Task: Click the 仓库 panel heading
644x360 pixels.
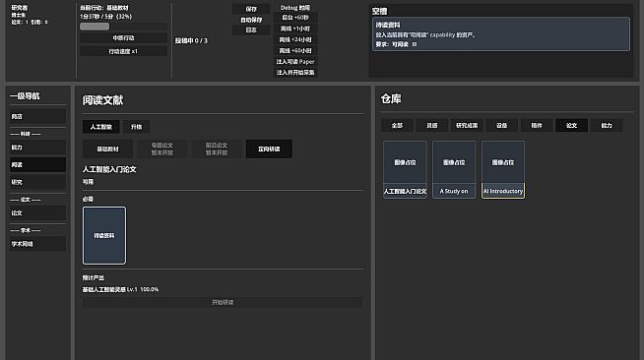Action: click(391, 98)
